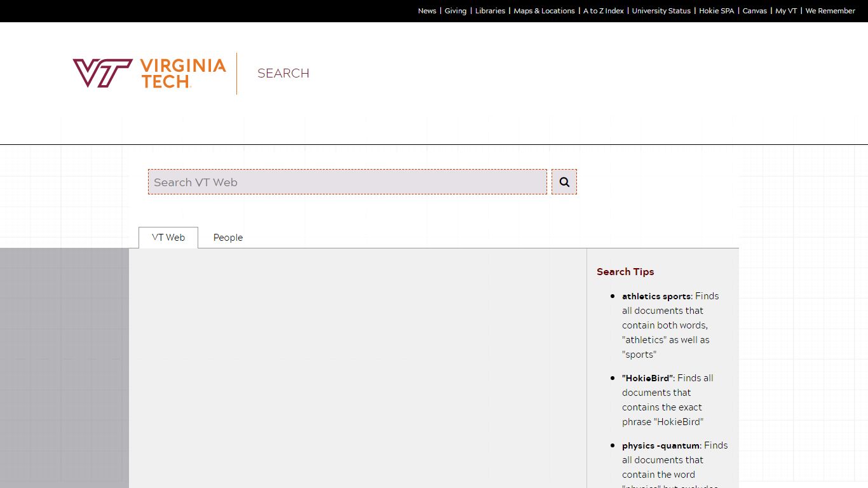
Task: Click the SEARCH site title
Action: pyautogui.click(x=283, y=73)
